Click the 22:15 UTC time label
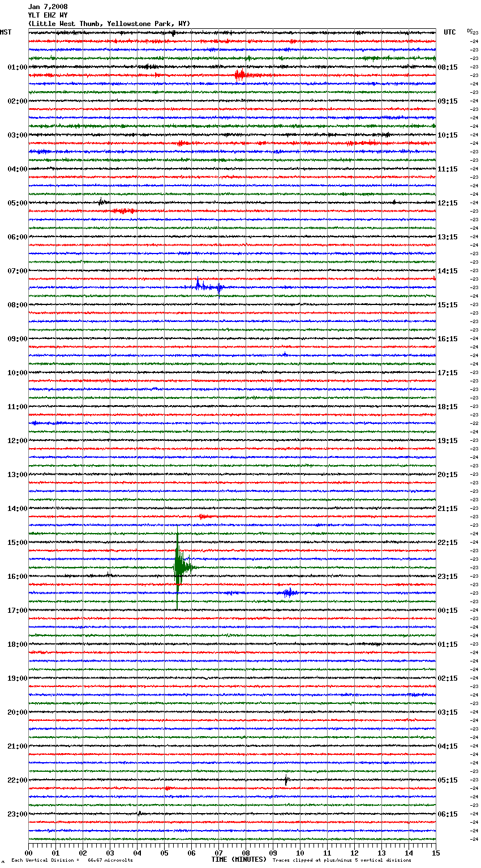481x868 pixels. (448, 543)
